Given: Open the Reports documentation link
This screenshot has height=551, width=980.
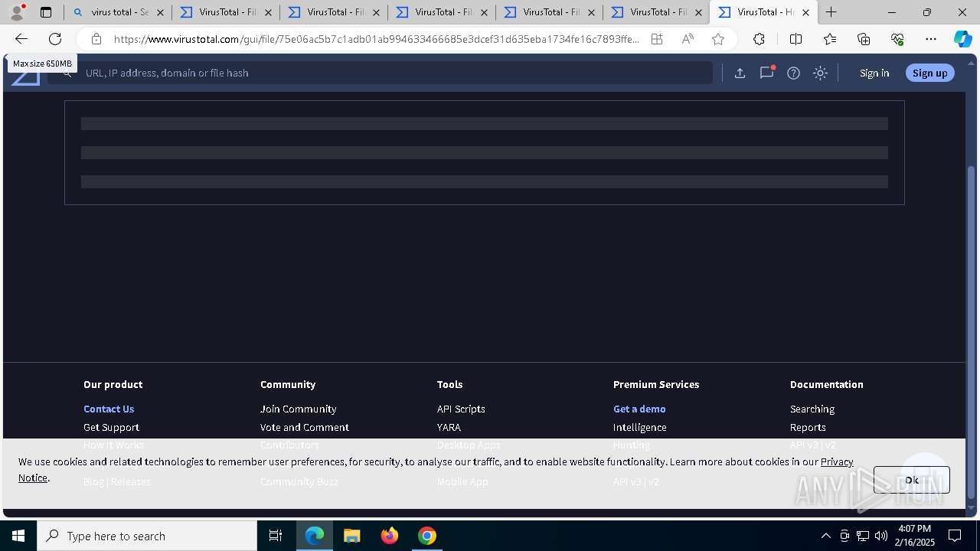Looking at the screenshot, I should point(808,427).
